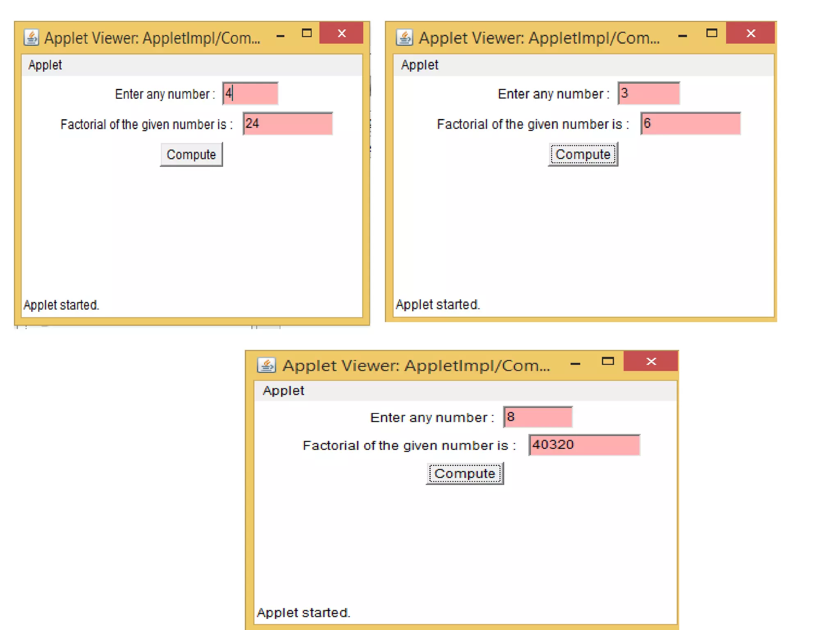Open the Applet menu in the window showing factorial 40320
This screenshot has height=630, width=840.
click(283, 390)
